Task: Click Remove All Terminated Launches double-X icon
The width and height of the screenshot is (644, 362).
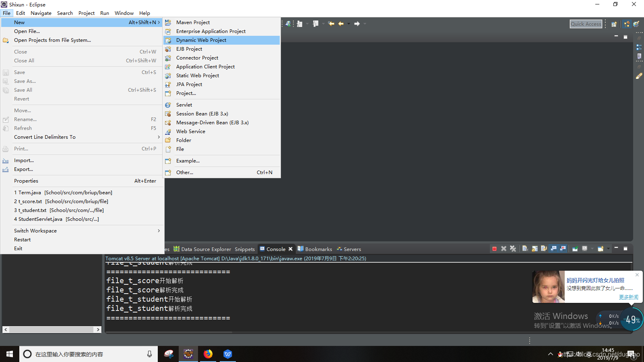Action: pyautogui.click(x=513, y=249)
